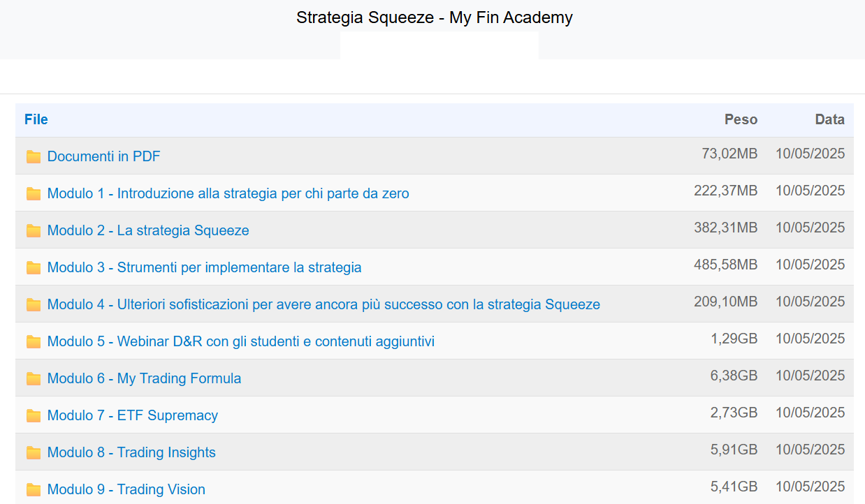Click the Modulo 4 folder icon
Image resolution: width=865 pixels, height=504 pixels.
34,304
